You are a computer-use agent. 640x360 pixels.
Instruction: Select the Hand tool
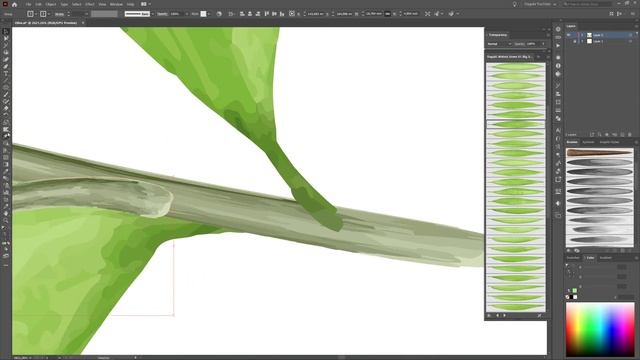click(x=6, y=213)
